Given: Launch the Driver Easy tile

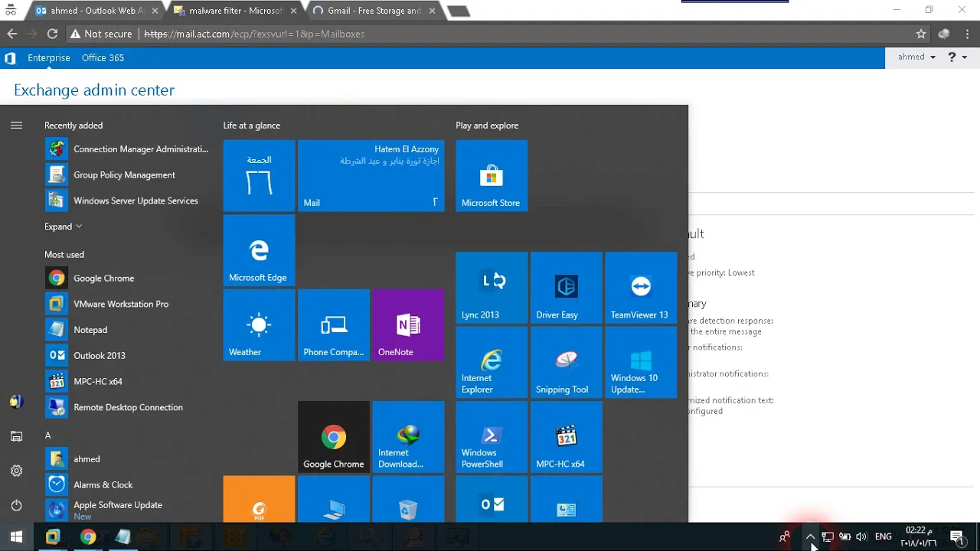Looking at the screenshot, I should click(x=567, y=288).
